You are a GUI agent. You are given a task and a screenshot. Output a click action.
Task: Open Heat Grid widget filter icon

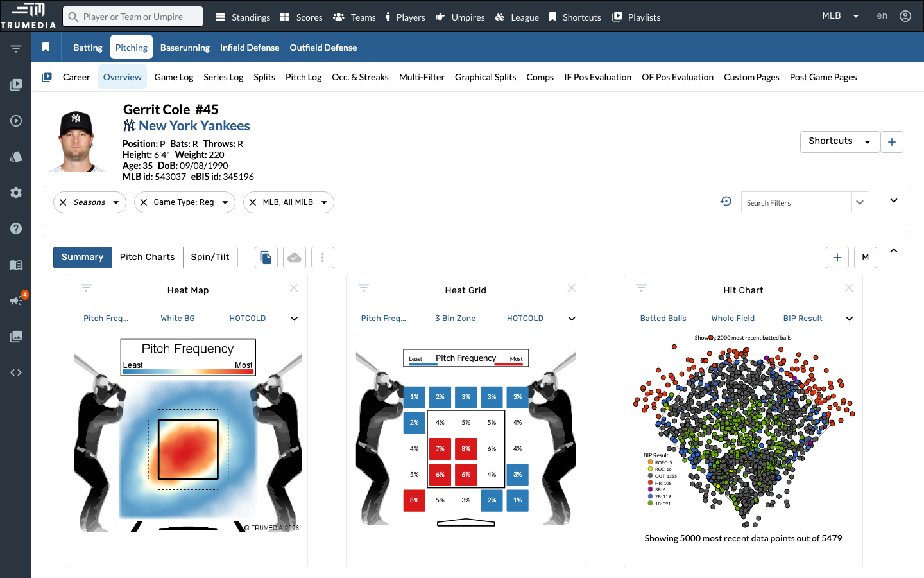[x=364, y=288]
